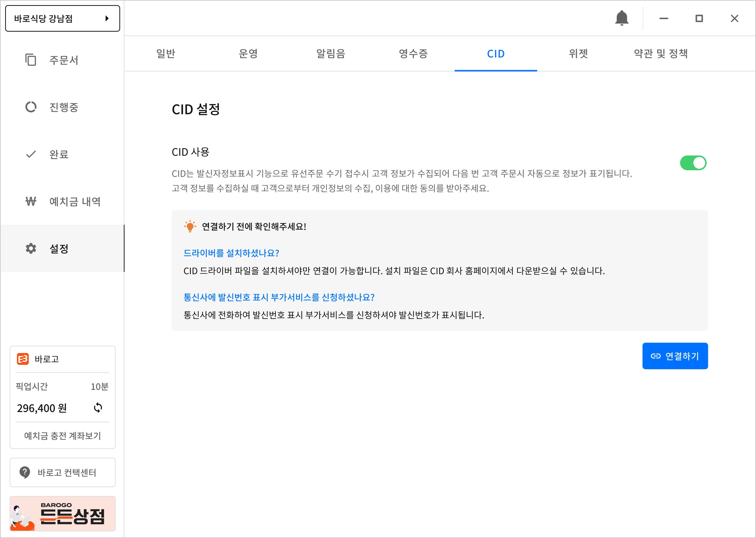Refresh the deposit balance amount
Screen dimensions: 756x538
(x=98, y=408)
